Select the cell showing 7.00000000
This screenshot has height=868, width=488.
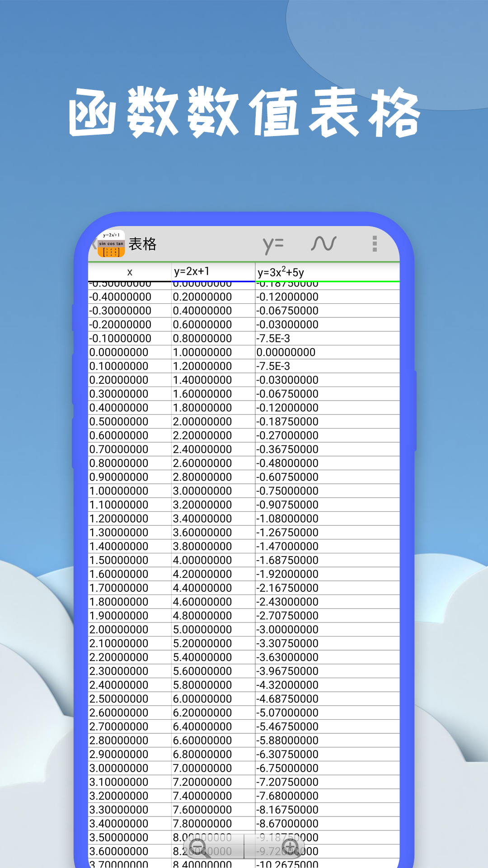202,768
